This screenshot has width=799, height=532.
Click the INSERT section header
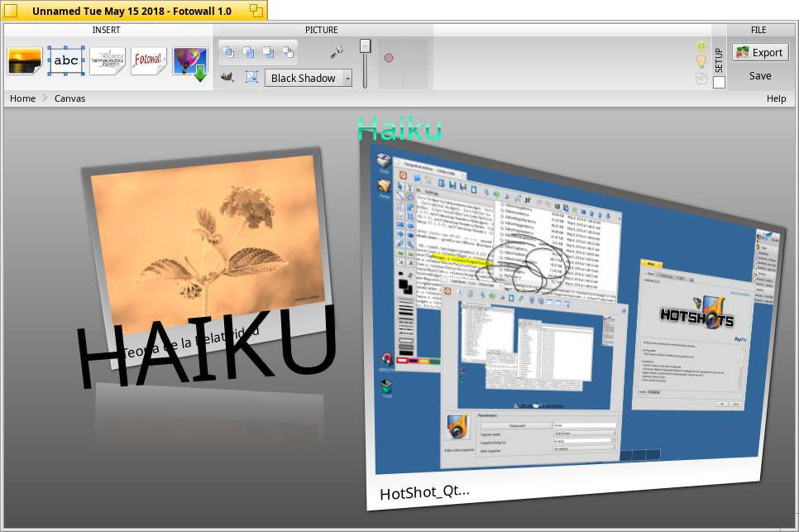tap(107, 30)
